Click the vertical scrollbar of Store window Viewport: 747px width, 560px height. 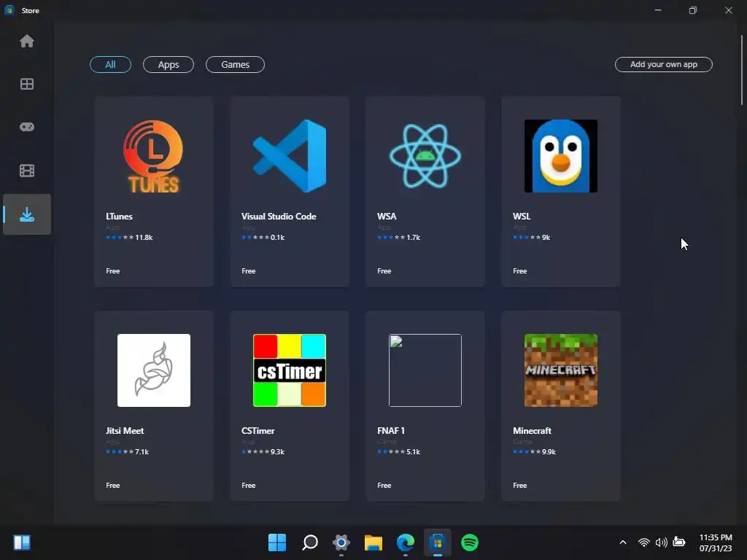(x=742, y=69)
